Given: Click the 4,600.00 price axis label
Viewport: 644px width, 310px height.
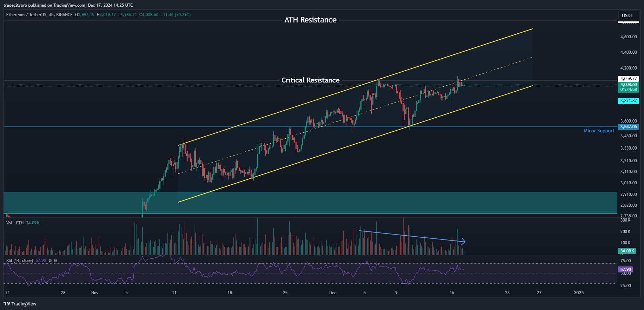Looking at the screenshot, I should pos(629,37).
